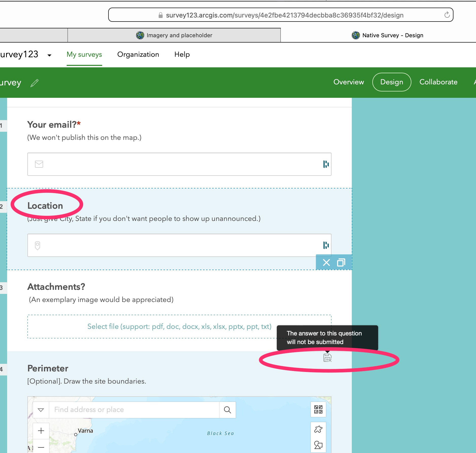The width and height of the screenshot is (476, 453).
Task: Open the Organization menu
Action: (138, 54)
